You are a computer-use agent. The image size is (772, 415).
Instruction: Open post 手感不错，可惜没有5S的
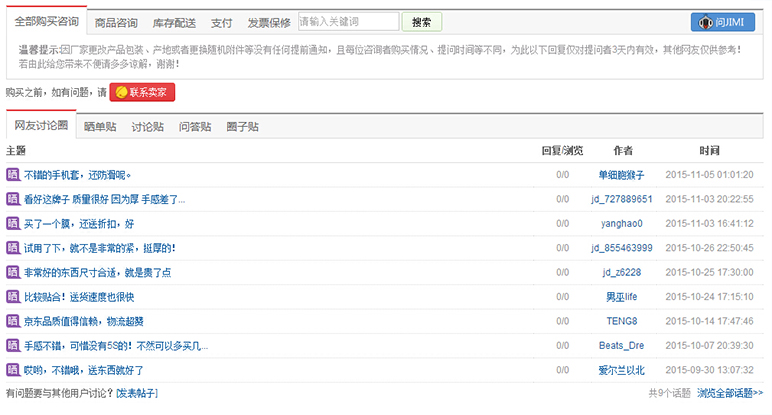point(116,346)
